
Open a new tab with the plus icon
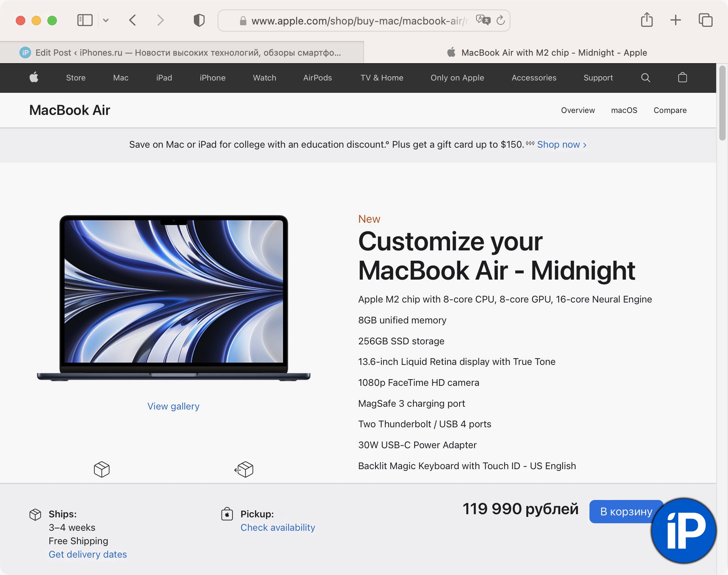[676, 20]
